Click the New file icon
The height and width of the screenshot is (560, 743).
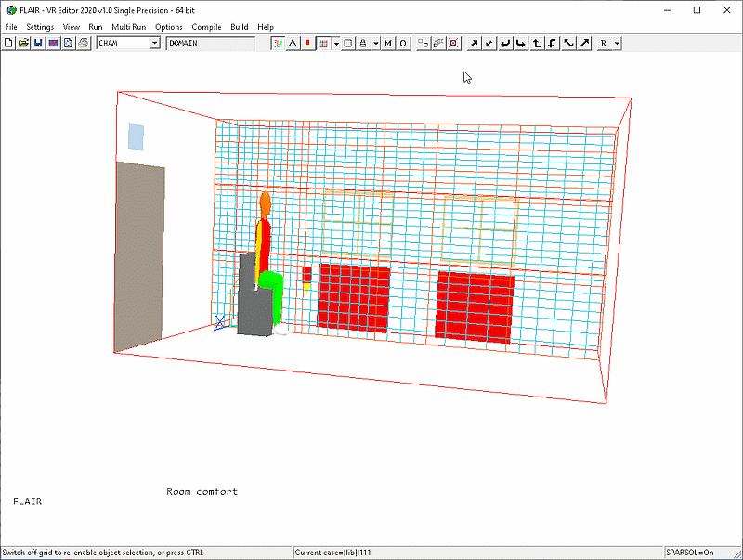pyautogui.click(x=8, y=43)
